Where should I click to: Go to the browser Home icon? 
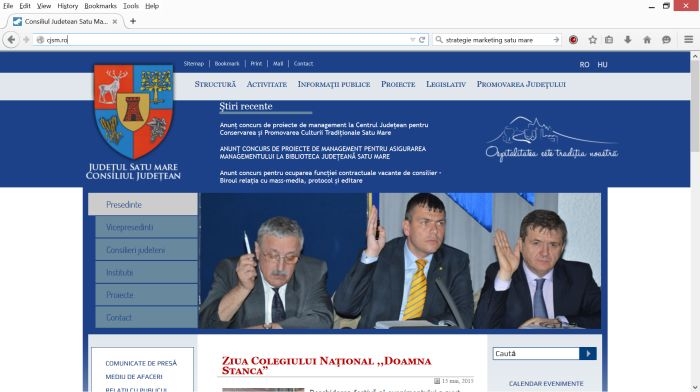647,40
